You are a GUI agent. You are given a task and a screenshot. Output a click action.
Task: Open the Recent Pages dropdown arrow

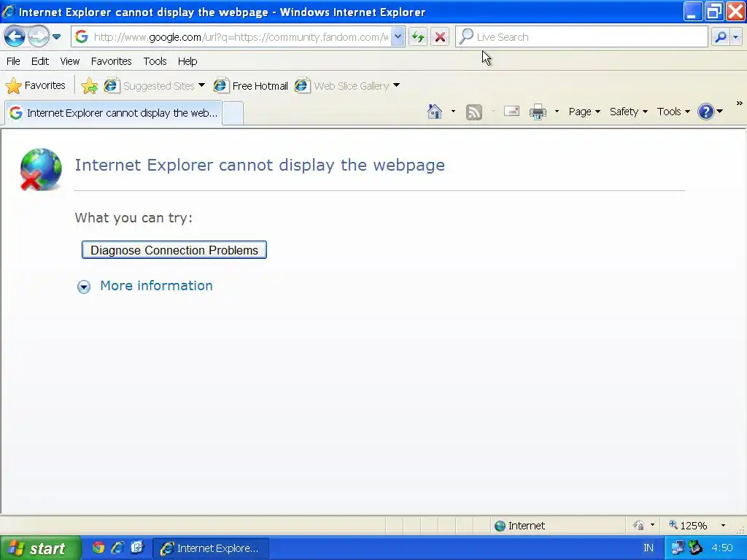click(x=56, y=36)
